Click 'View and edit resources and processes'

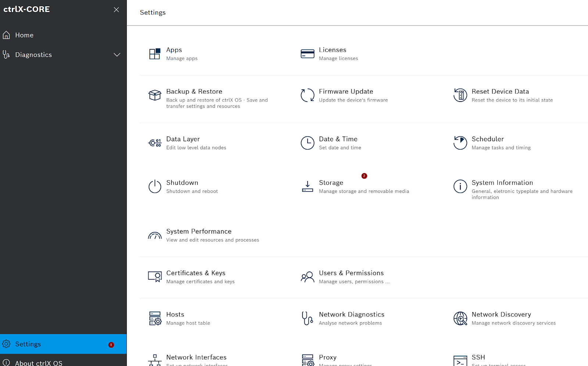click(212, 240)
